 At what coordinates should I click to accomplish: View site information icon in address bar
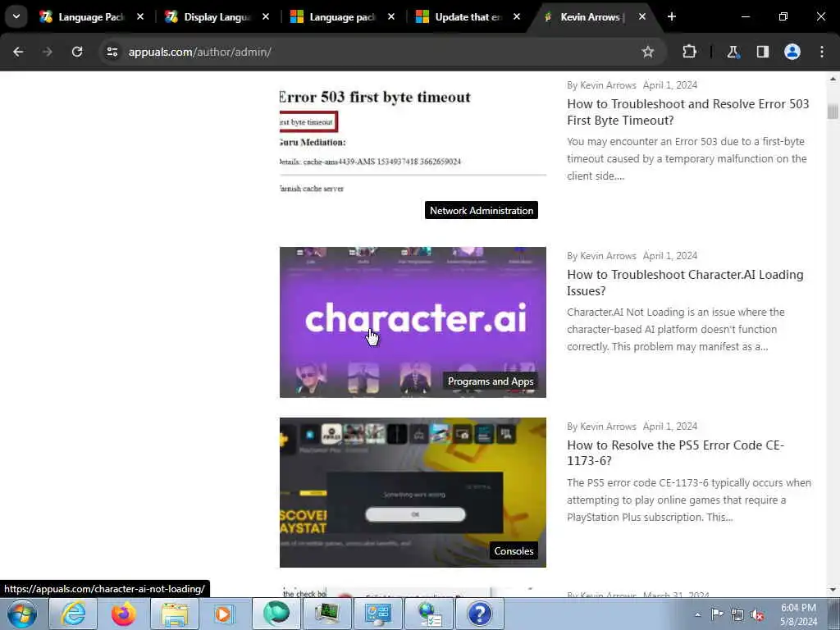tap(112, 52)
